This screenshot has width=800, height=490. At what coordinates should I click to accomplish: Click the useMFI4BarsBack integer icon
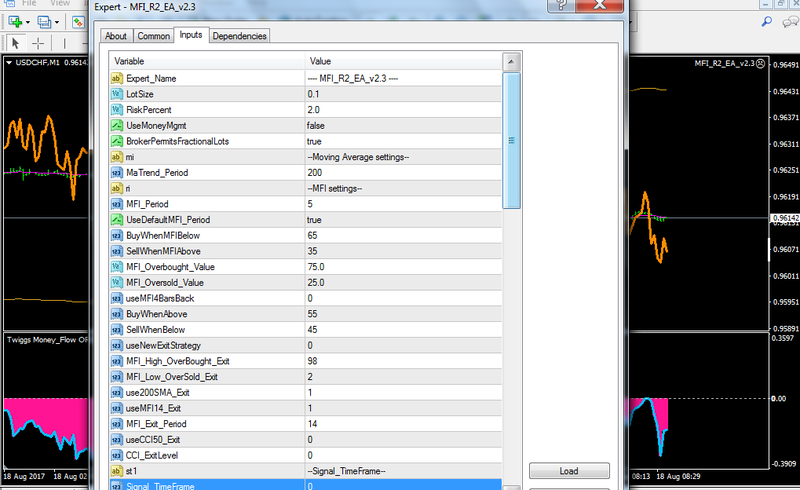pos(117,298)
